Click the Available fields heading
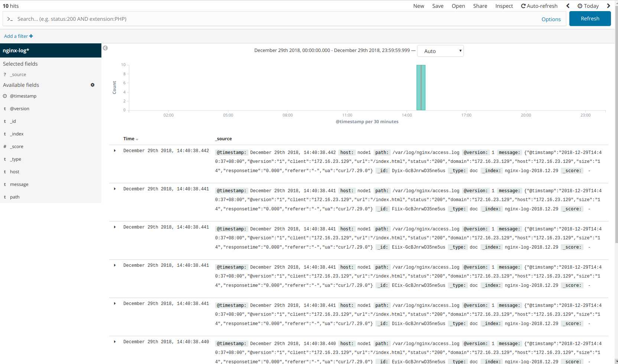The height and width of the screenshot is (364, 618). [21, 85]
